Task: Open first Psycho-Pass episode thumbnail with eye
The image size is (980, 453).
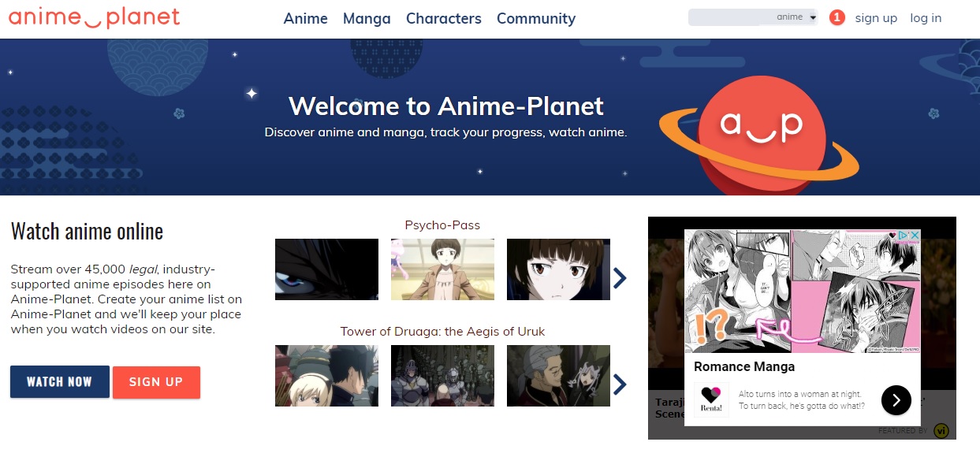Action: (326, 269)
